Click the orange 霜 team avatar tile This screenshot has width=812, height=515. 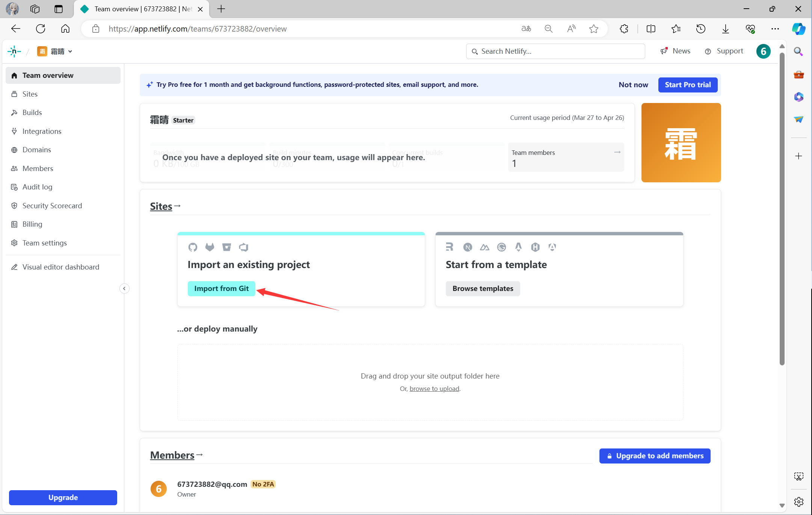pos(681,143)
